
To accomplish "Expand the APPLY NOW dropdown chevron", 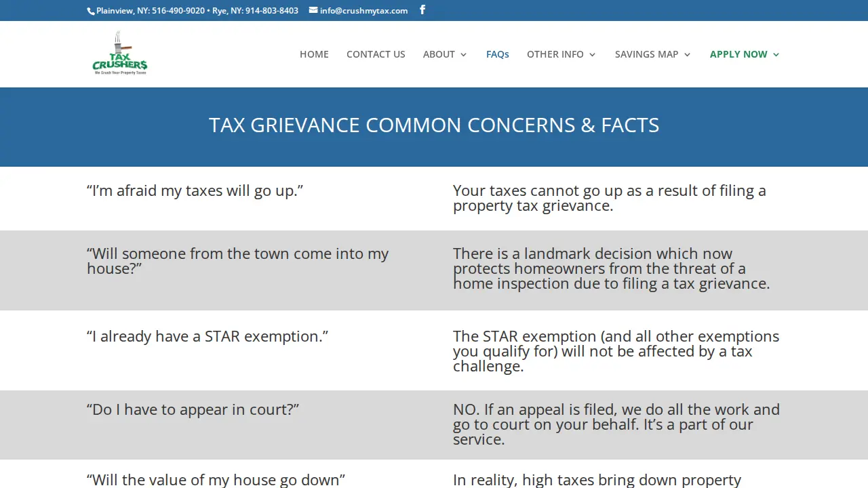I will click(x=776, y=55).
